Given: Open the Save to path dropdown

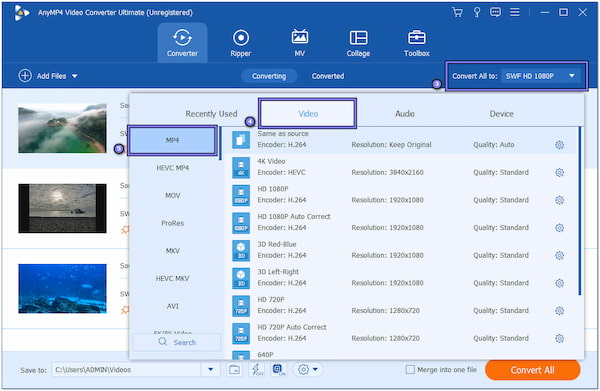Looking at the screenshot, I should (210, 370).
